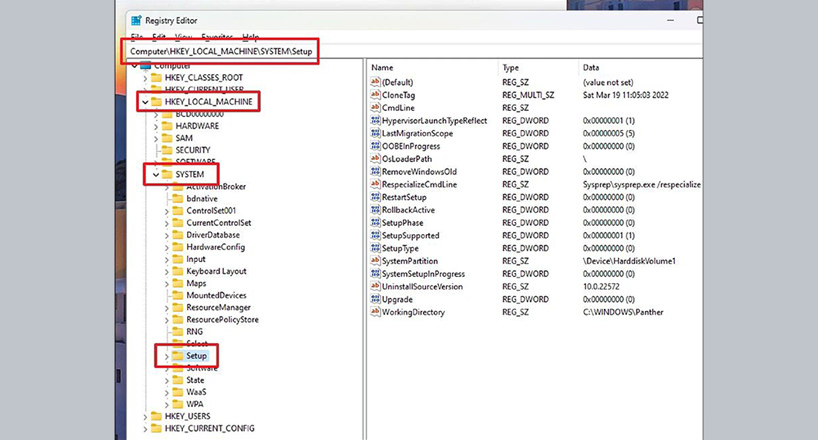Click the Registry Editor app icon in title bar
The width and height of the screenshot is (818, 440).
(x=136, y=20)
